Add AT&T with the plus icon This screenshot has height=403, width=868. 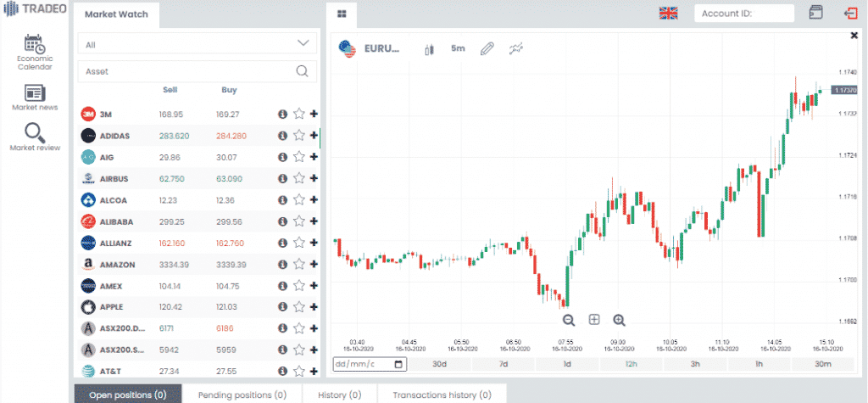tap(314, 371)
